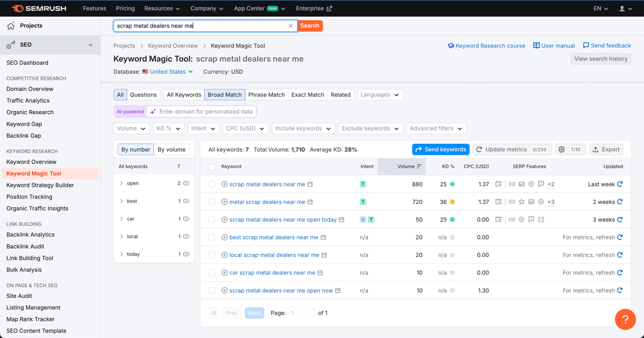
Task: Select the Exact Match tab
Action: (x=308, y=95)
